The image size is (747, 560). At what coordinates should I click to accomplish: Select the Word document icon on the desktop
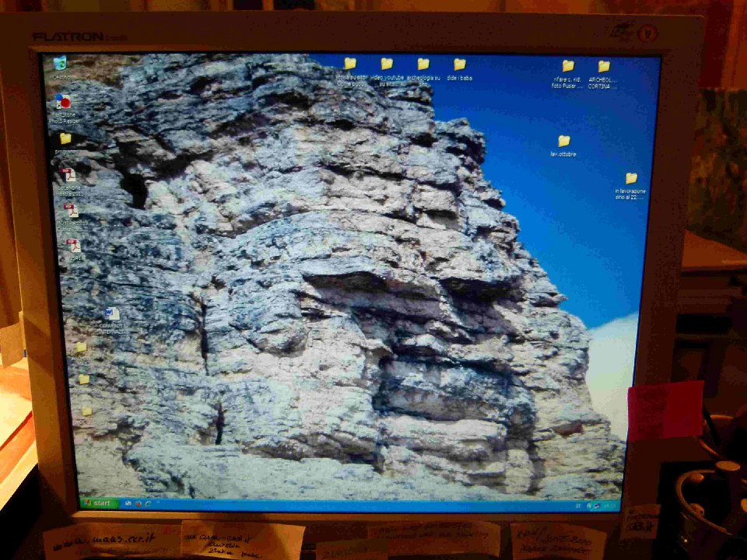pos(112,313)
